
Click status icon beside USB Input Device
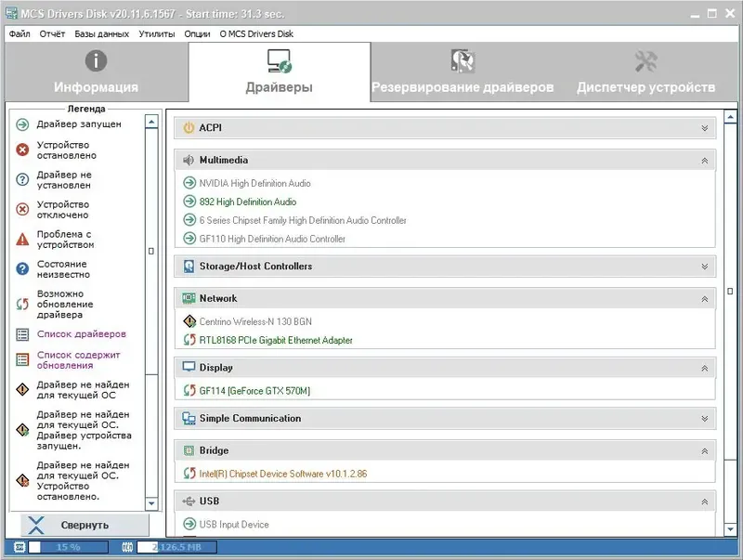click(189, 524)
